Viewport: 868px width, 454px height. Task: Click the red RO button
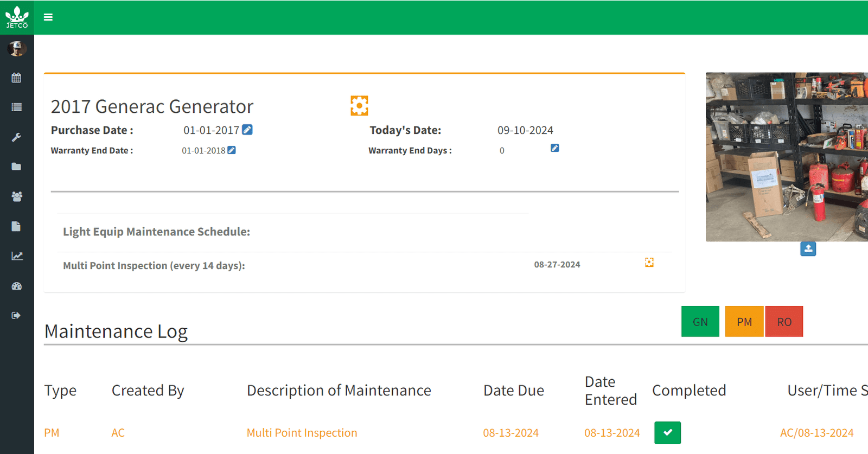click(784, 322)
